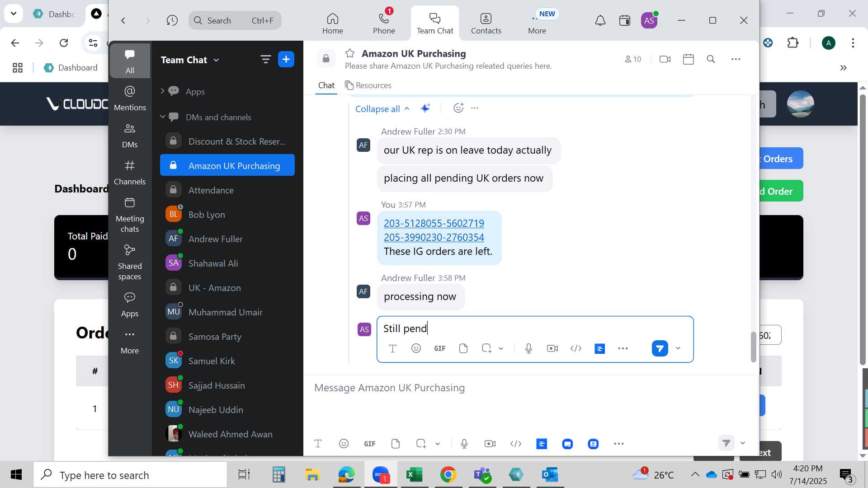Collapse all thread replies

382,109
